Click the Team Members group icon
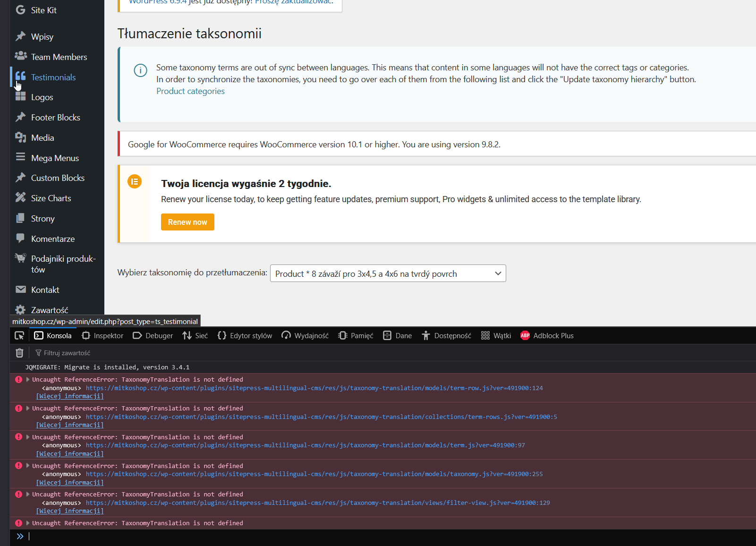Viewport: 756px width, 546px height. pos(20,56)
